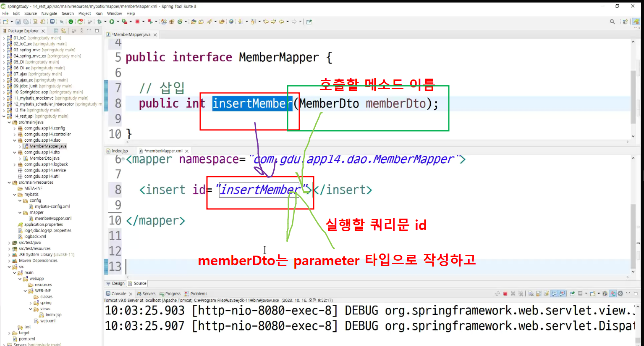The image size is (644, 346).
Task: Open the Progress view tab
Action: 170,294
